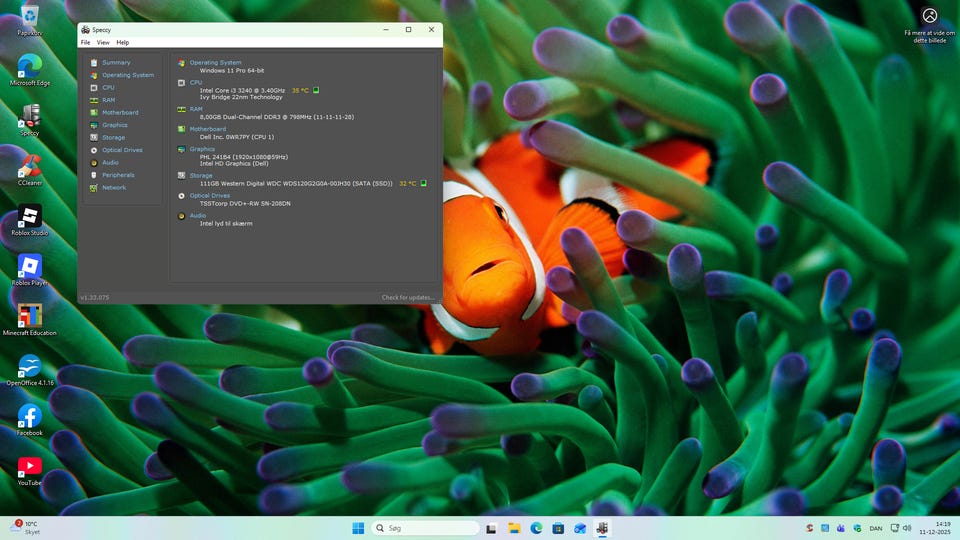The image size is (960, 540).
Task: Select Audio in the Speccy sidebar
Action: tap(110, 162)
